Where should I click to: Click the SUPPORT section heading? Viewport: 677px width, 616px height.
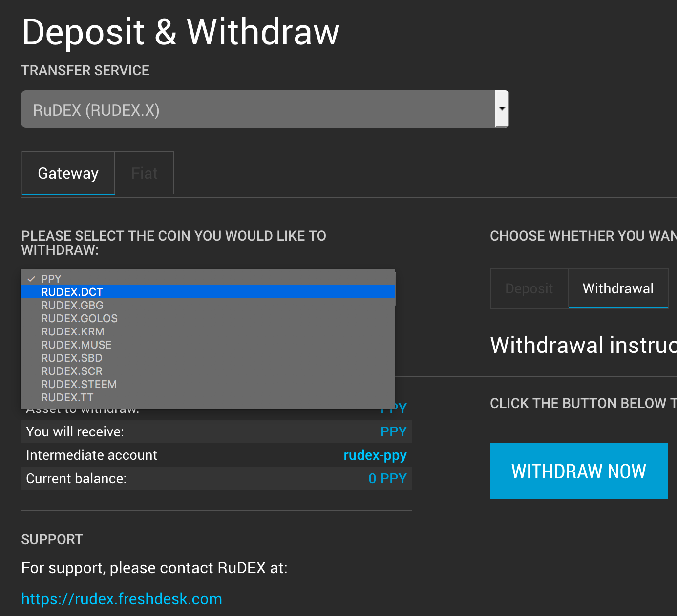[x=52, y=539]
